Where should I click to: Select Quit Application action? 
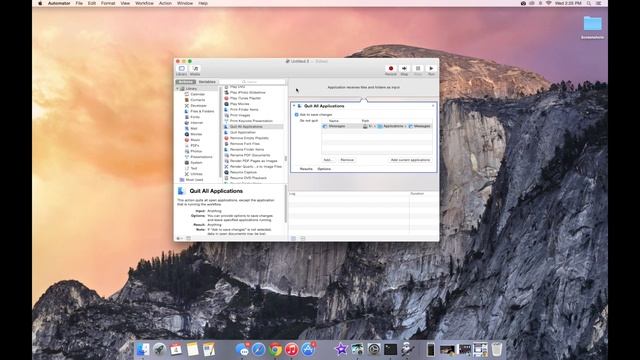242,133
